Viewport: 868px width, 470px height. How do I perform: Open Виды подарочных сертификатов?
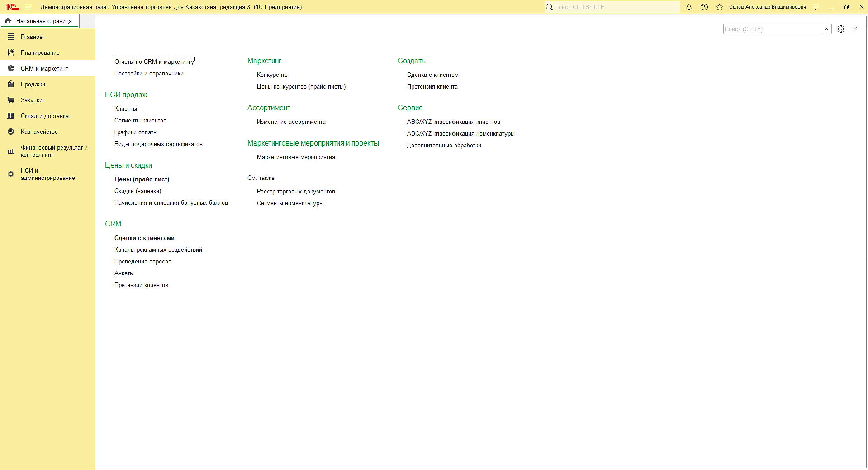point(158,144)
